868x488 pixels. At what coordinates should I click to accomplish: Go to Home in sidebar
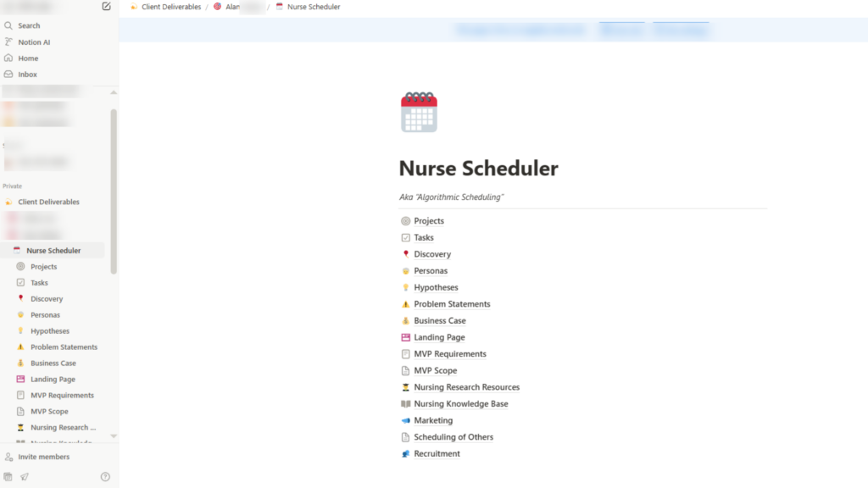(28, 58)
